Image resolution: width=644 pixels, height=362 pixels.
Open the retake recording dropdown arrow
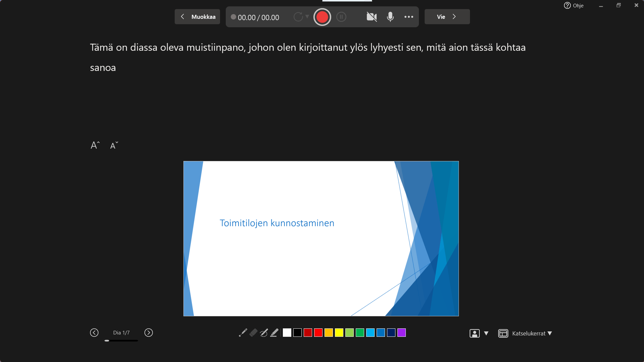click(x=307, y=16)
